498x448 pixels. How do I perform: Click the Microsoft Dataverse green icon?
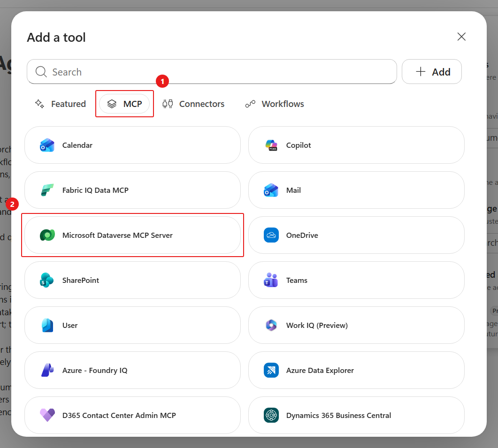[47, 235]
